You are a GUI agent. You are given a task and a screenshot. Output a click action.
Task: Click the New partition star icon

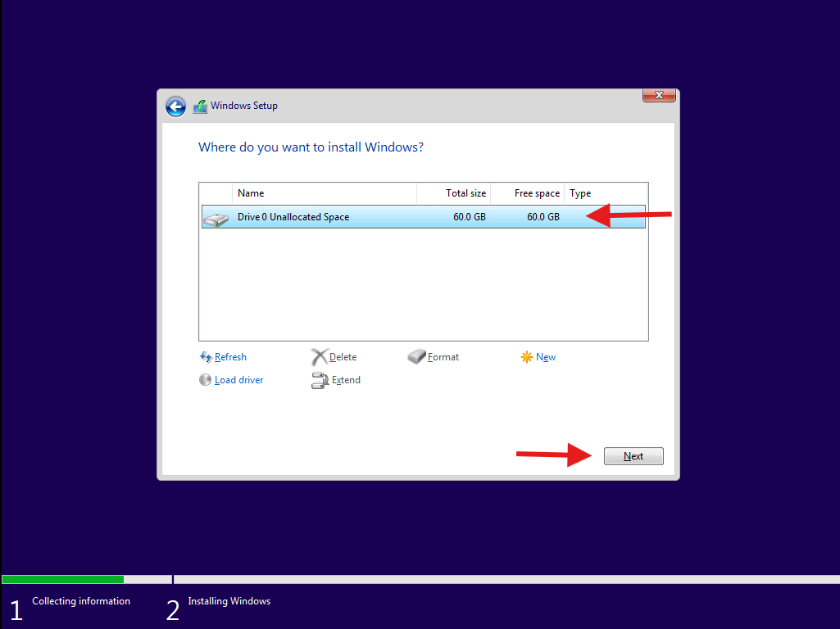pyautogui.click(x=527, y=357)
